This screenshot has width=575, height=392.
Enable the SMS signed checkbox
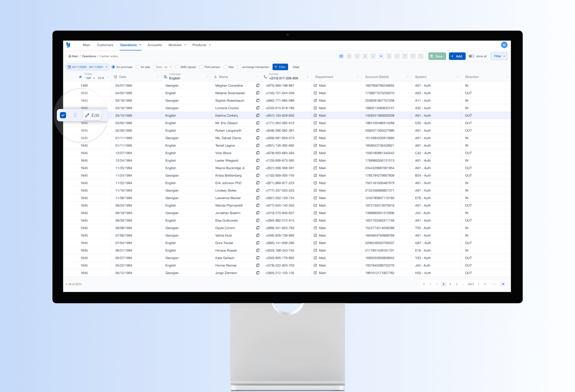pyautogui.click(x=177, y=67)
